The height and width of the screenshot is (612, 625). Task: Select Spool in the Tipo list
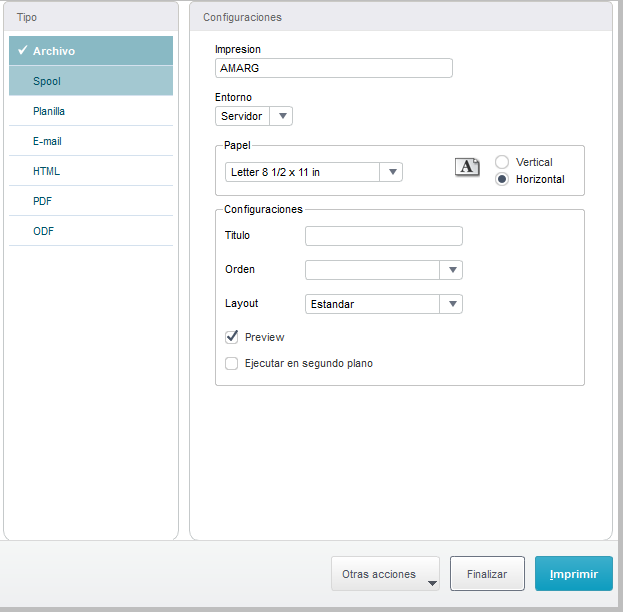coord(91,81)
